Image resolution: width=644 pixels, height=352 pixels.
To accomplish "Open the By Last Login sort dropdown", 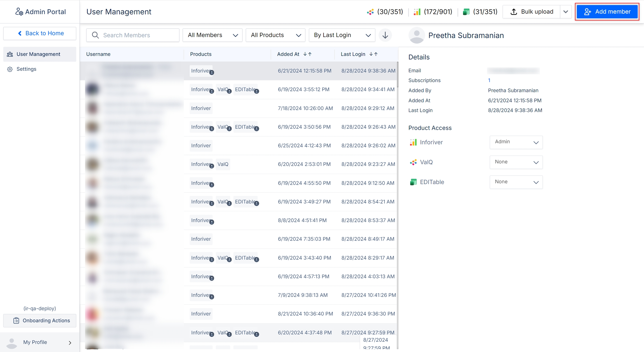I will pos(342,35).
